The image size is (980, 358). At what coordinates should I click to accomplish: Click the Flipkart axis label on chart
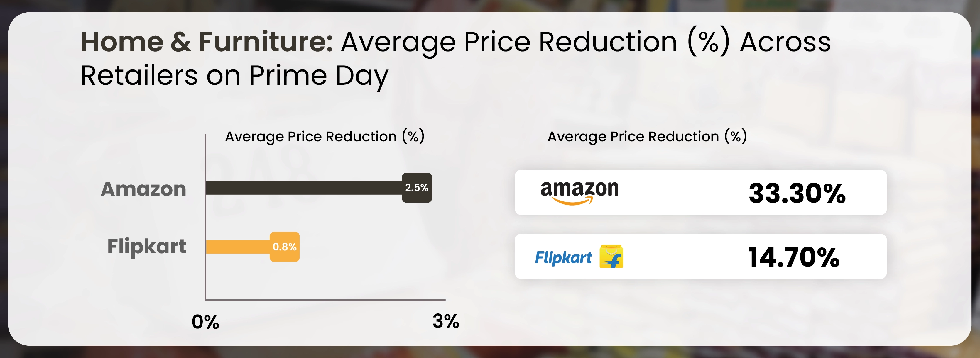point(146,246)
